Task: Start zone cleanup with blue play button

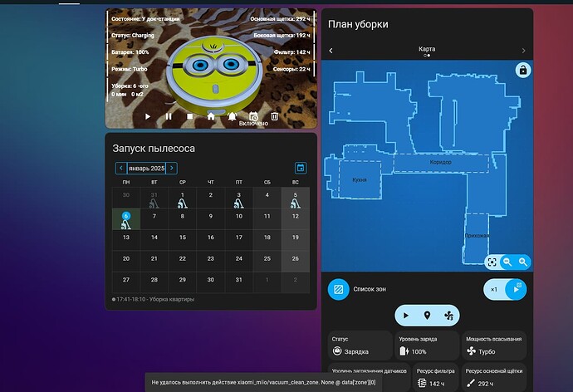Action: coord(516,289)
